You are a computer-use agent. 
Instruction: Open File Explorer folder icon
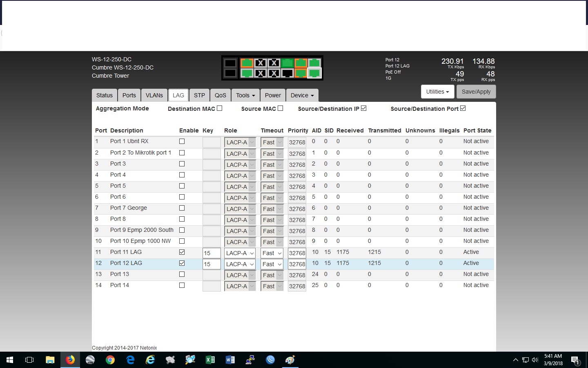coord(50,360)
